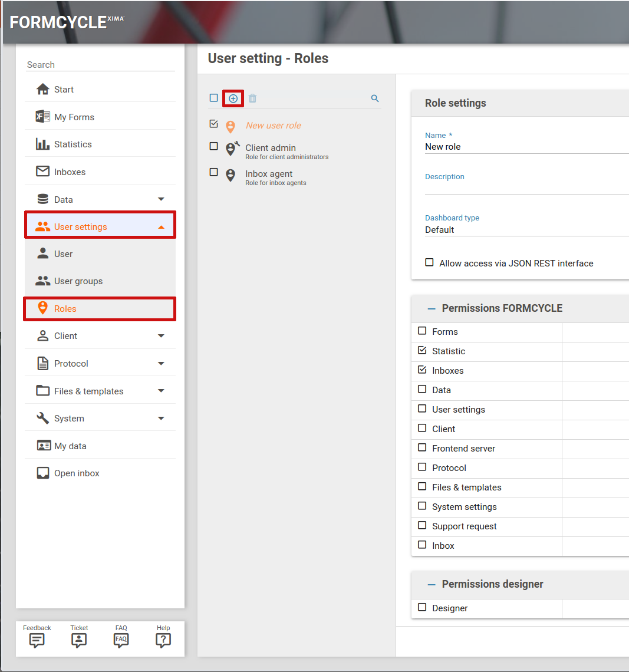Click the search magnifier icon in roles list

click(375, 98)
